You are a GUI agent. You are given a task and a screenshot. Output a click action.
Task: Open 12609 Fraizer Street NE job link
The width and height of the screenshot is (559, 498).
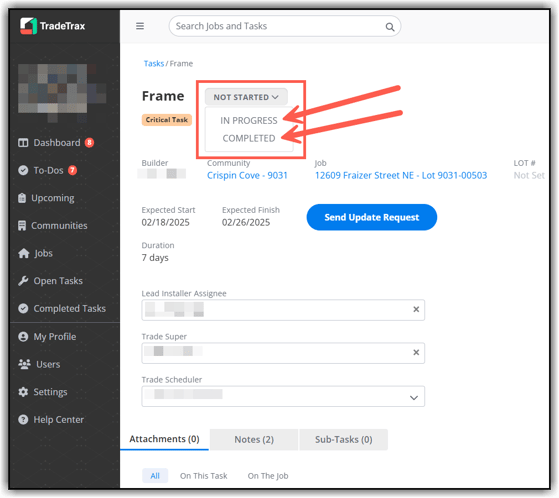pyautogui.click(x=401, y=175)
